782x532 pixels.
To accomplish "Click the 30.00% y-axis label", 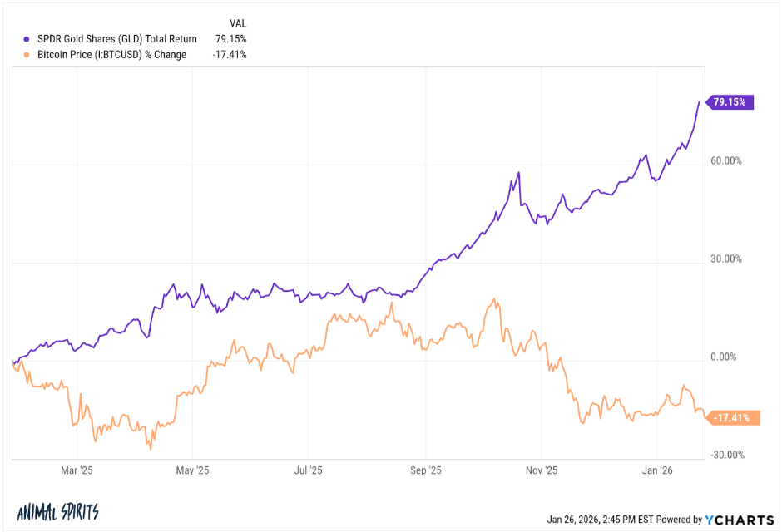I will (x=726, y=259).
